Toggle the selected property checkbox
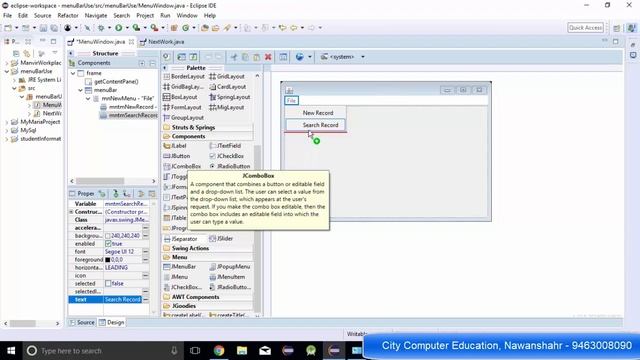 pos(108,283)
